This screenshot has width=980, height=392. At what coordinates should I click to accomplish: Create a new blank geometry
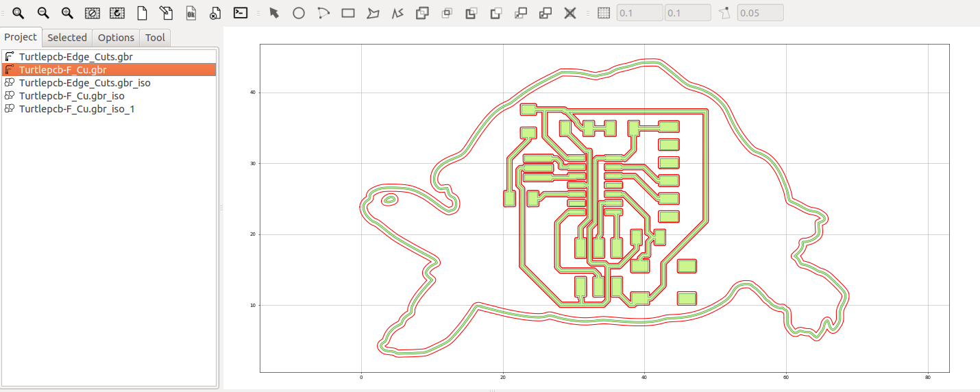(x=142, y=12)
